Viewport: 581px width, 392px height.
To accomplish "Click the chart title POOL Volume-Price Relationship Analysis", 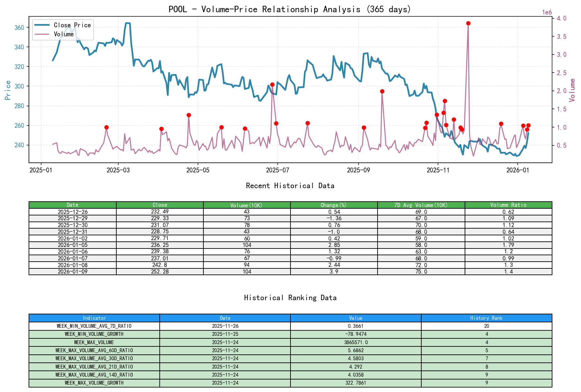I will click(289, 9).
